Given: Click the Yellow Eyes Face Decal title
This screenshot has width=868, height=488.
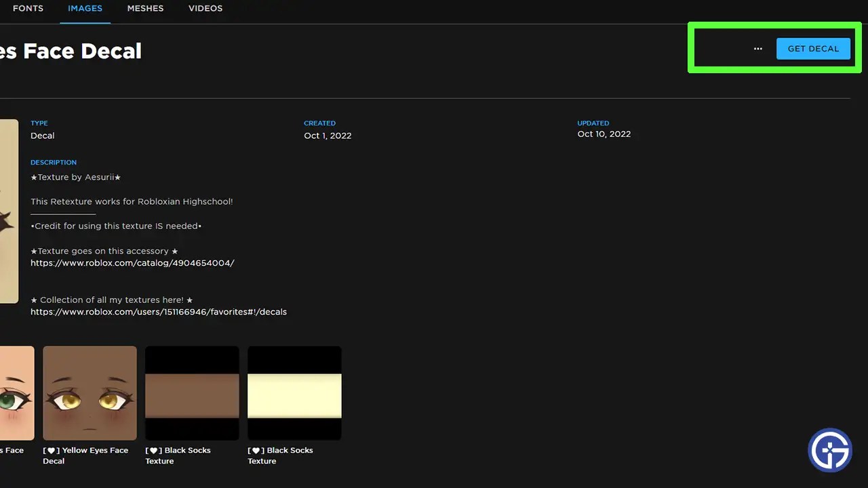Looking at the screenshot, I should pyautogui.click(x=85, y=455).
